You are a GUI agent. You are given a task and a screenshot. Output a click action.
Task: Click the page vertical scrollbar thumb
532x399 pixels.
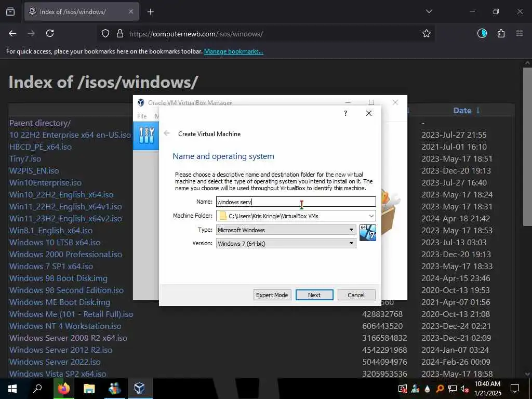coord(528,147)
